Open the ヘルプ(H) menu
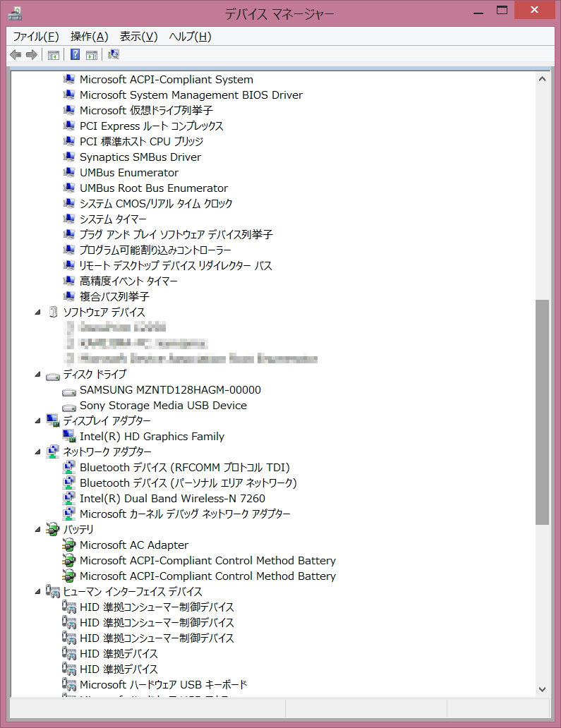The image size is (561, 728). 190,37
